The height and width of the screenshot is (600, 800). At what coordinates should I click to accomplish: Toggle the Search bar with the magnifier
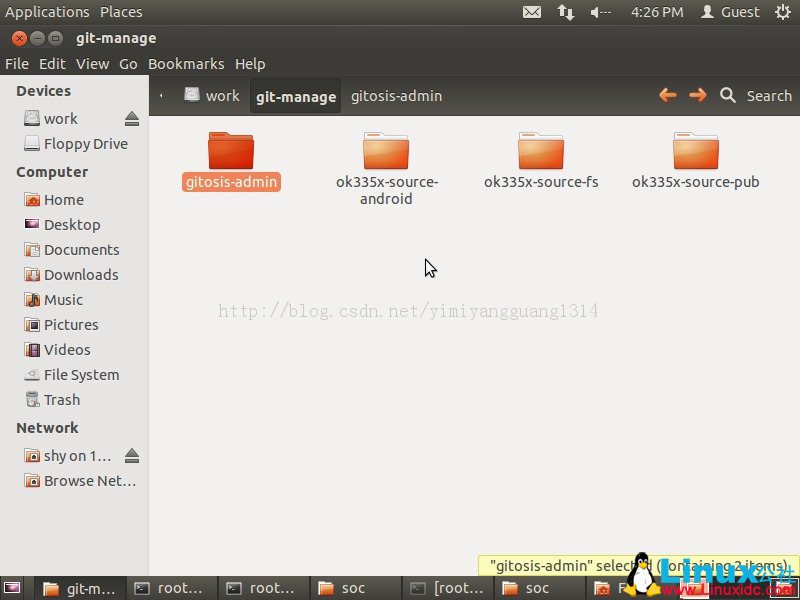click(727, 95)
